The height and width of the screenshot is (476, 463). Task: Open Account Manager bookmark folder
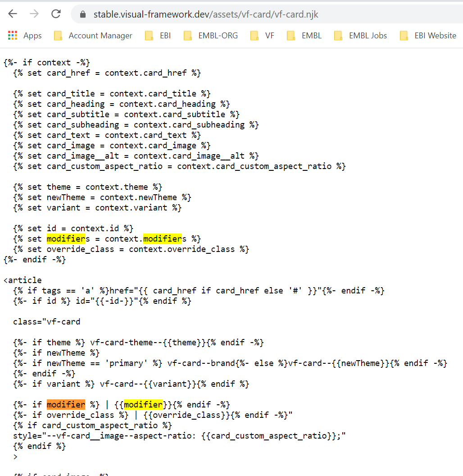(93, 36)
